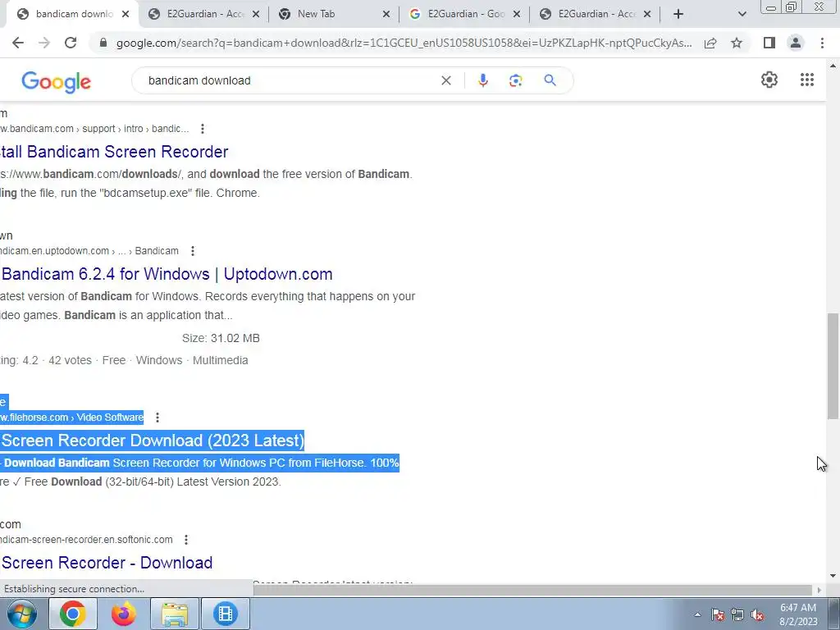This screenshot has width=840, height=630.
Task: Open more options for the bandicam.com result
Action: point(202,129)
